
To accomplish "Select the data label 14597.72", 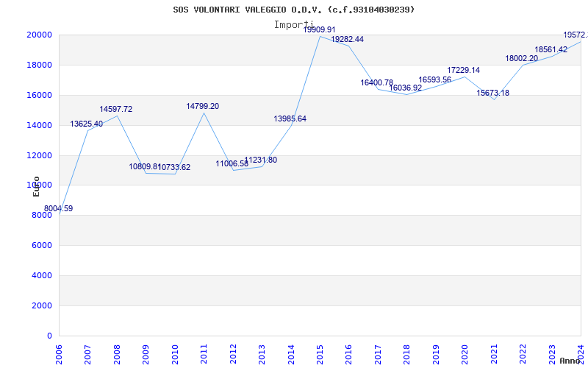I will tap(116, 109).
